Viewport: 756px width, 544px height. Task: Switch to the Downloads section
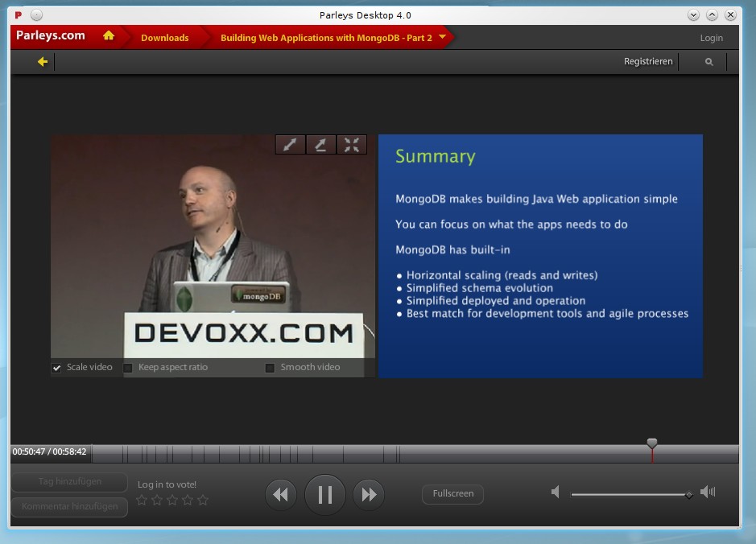click(164, 37)
